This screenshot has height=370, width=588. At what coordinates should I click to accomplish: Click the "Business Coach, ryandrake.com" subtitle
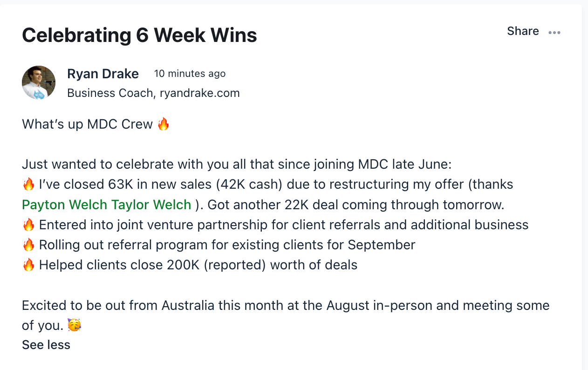pyautogui.click(x=153, y=93)
